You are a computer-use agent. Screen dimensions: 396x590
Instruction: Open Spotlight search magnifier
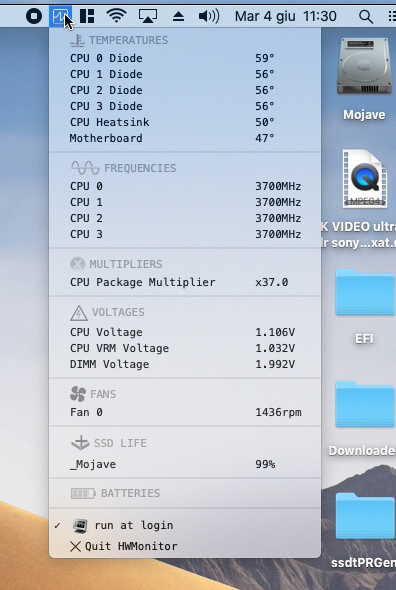click(366, 17)
